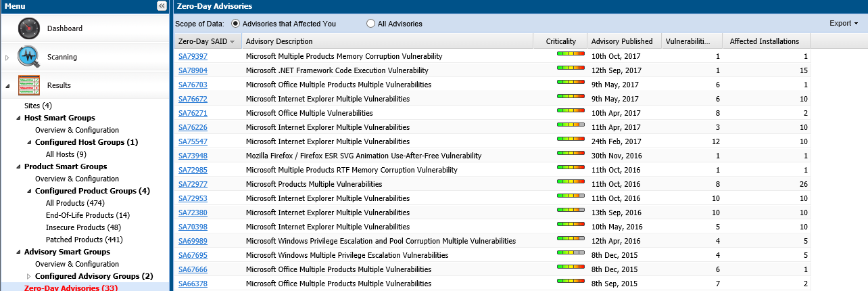Click criticality indicator for SA72977

tap(571, 181)
